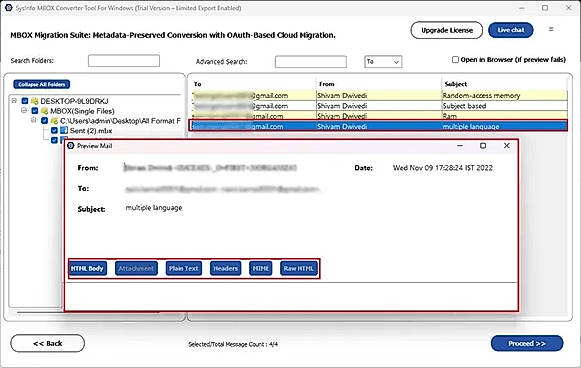Select the DESKTOP-9L9DRKJ tree label

coord(74,101)
